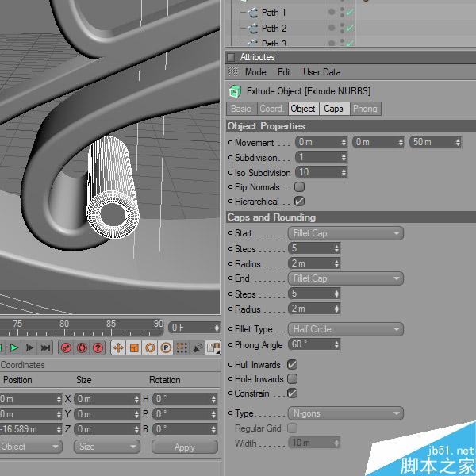The height and width of the screenshot is (476, 476).
Task: Click the red question-mark keyframe selection icon
Action: [98, 347]
